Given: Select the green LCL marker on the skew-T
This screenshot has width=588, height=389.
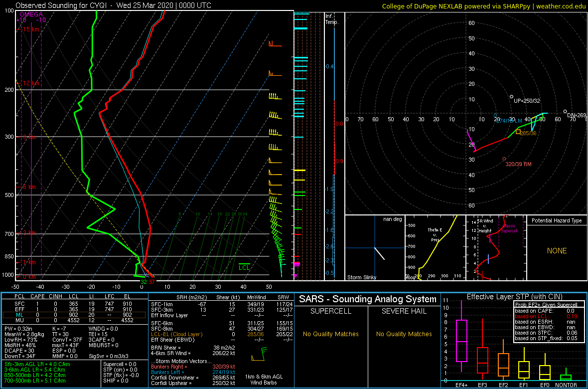Looking at the screenshot, I should 245,267.
